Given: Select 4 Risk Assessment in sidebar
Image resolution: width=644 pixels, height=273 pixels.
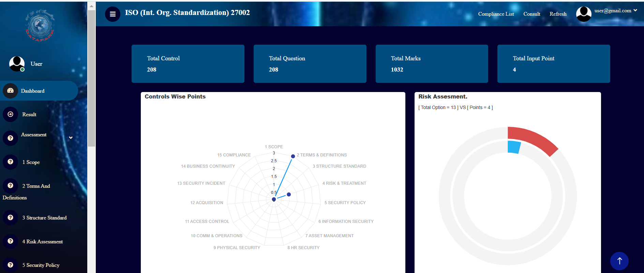Looking at the screenshot, I should 43,242.
